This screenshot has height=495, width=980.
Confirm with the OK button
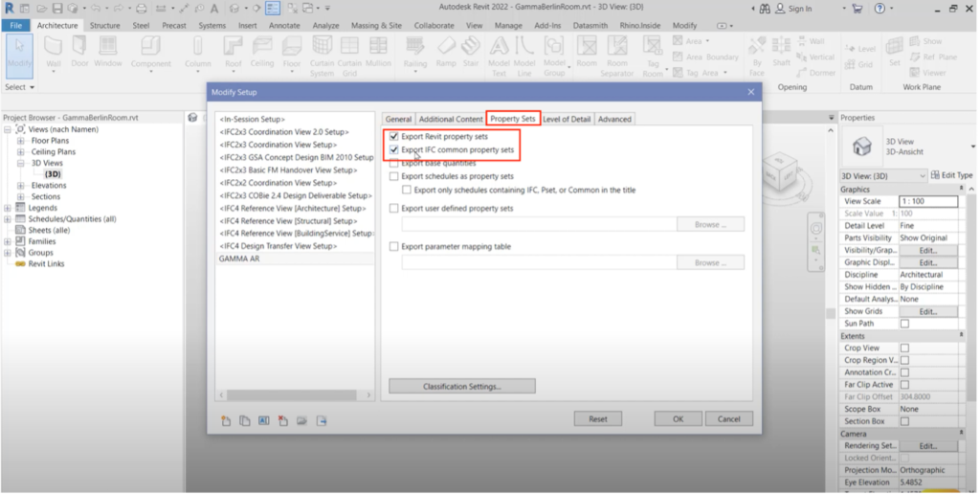[x=679, y=419]
